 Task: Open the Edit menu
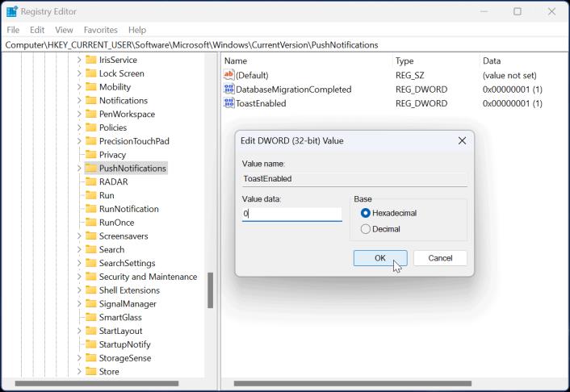click(37, 30)
